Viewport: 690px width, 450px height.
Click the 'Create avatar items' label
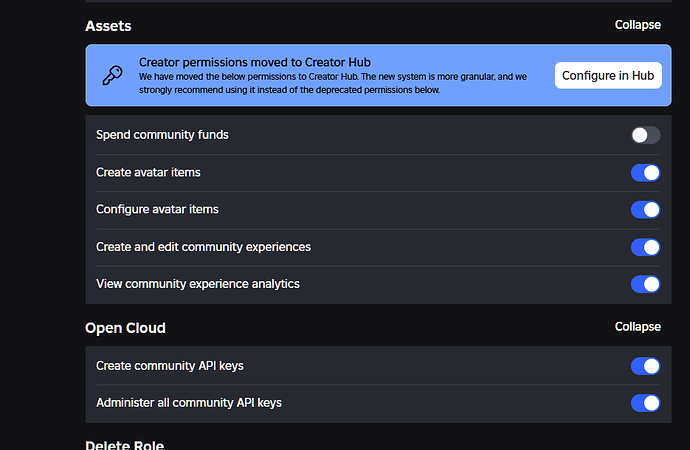click(x=148, y=172)
